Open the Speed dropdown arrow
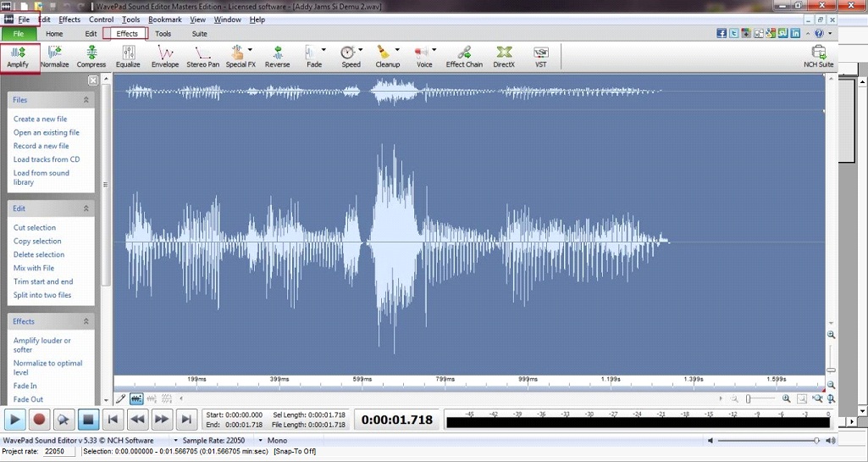 point(361,50)
